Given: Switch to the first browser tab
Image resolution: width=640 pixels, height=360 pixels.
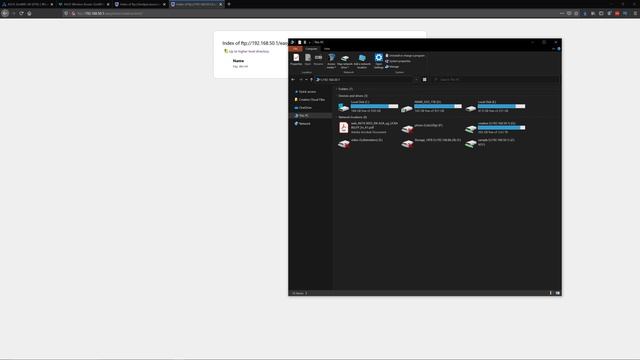Looking at the screenshot, I should (27, 4).
